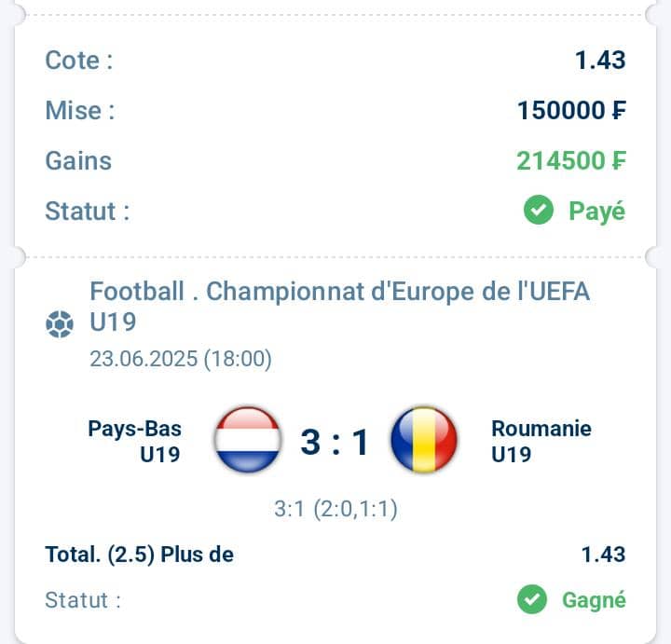
Task: Click the Payé status text
Action: [x=597, y=211]
